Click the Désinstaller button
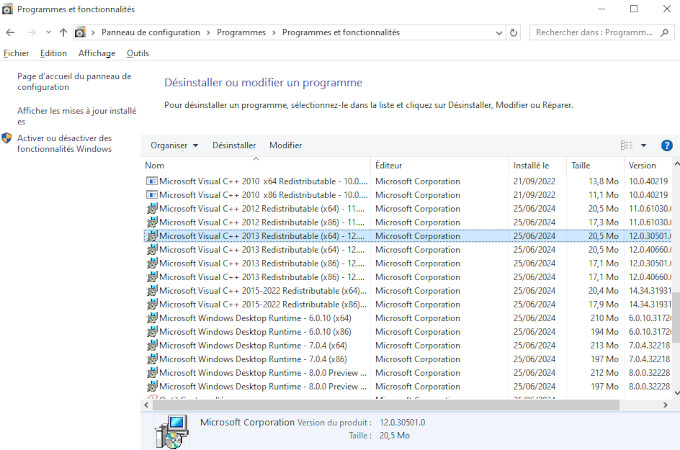The height and width of the screenshot is (450, 680). point(234,145)
